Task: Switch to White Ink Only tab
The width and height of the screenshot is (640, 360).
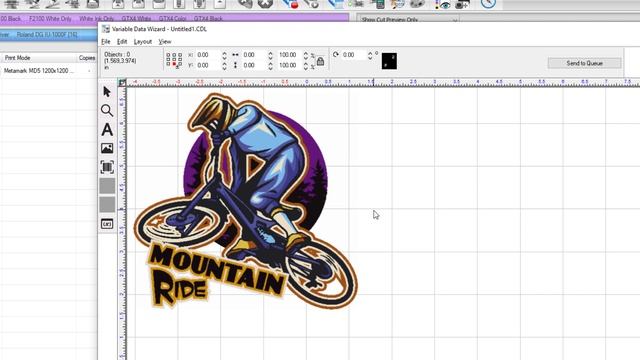Action: tap(96, 18)
